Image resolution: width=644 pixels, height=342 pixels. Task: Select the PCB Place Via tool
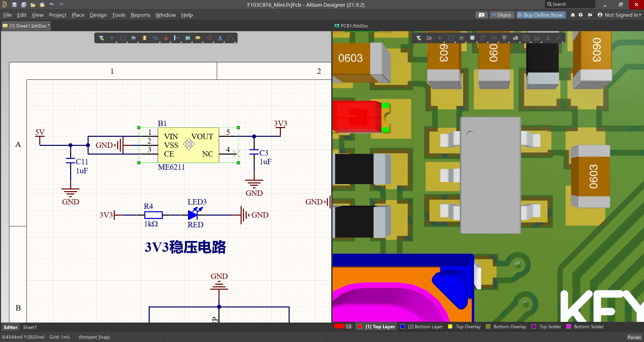pyautogui.click(x=504, y=38)
